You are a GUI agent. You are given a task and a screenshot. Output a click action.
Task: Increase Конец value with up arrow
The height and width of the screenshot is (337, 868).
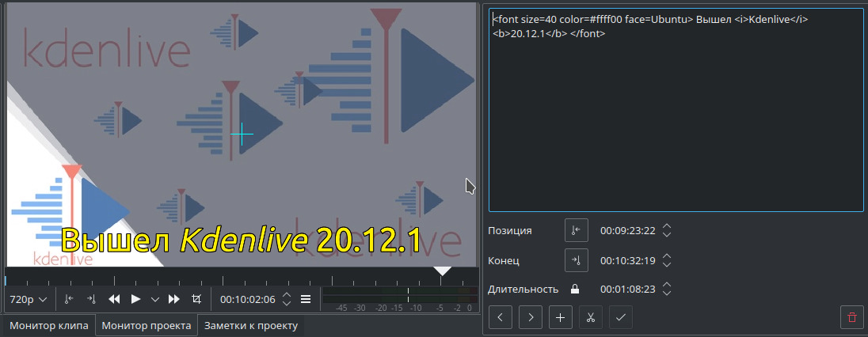[x=667, y=256]
